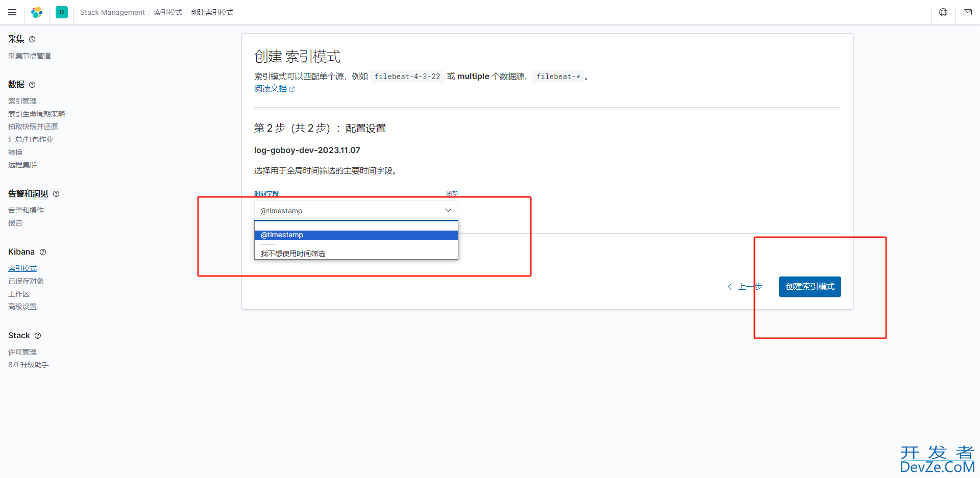Open the green D space avatar
This screenshot has height=478, width=980.
pos(62,12)
